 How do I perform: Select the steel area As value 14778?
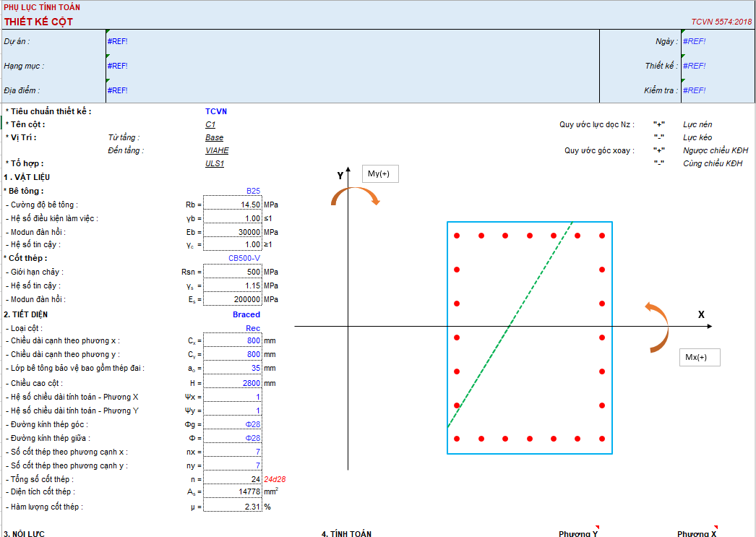[233, 491]
